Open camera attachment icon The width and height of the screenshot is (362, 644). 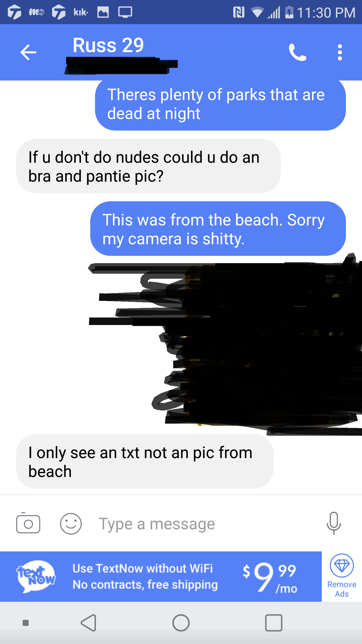[28, 524]
